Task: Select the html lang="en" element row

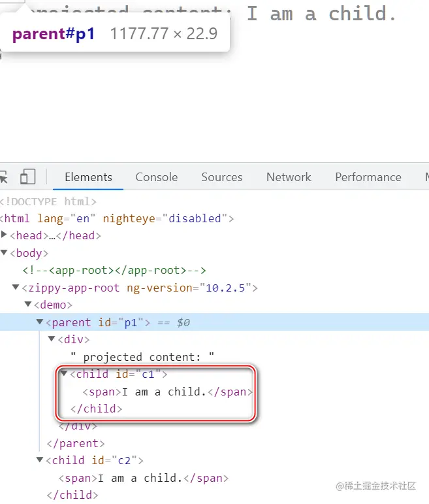Action: click(117, 218)
